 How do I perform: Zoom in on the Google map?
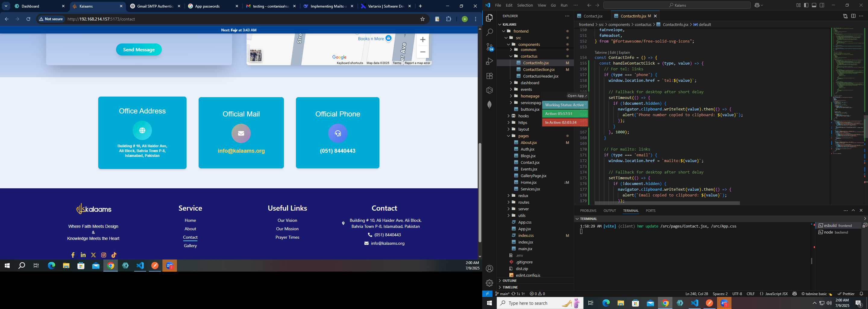click(x=423, y=40)
